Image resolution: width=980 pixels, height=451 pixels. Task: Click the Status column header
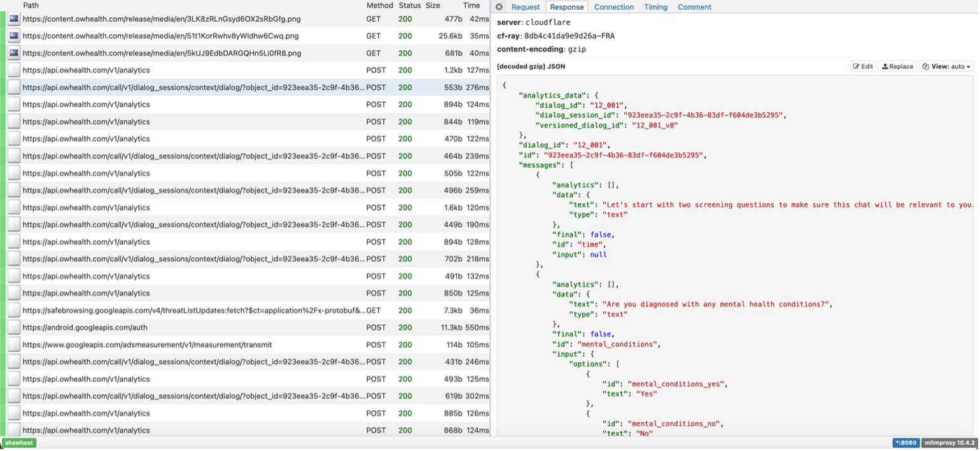409,5
